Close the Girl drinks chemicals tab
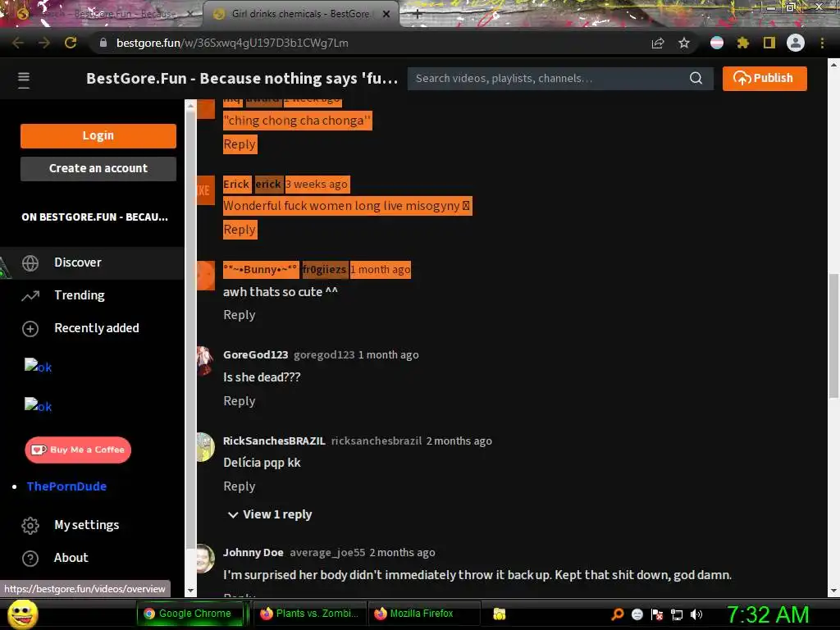The image size is (840, 630). coord(386,15)
